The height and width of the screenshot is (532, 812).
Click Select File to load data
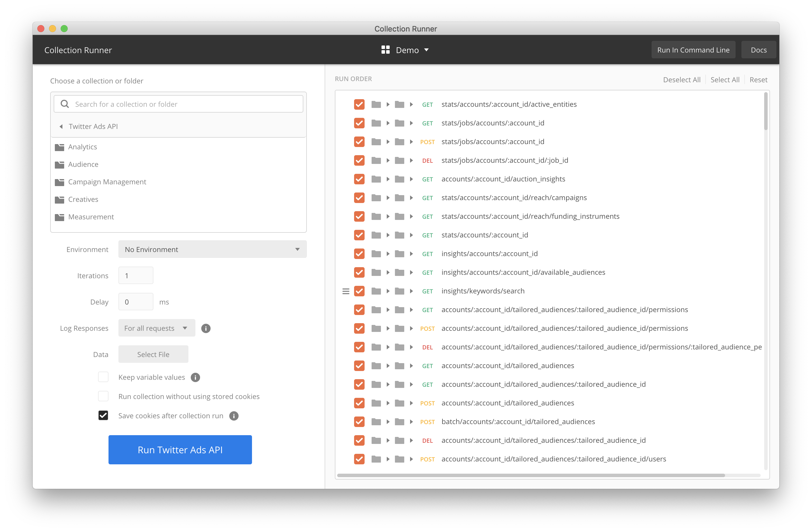coord(153,354)
